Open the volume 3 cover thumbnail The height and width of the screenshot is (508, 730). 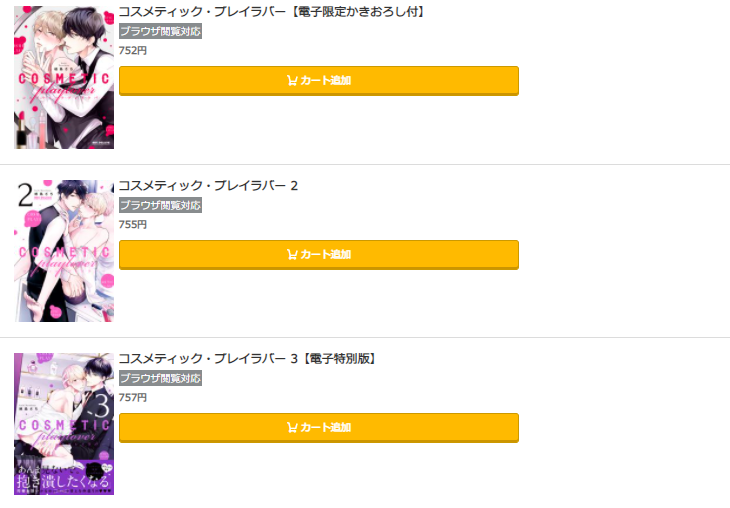click(64, 424)
